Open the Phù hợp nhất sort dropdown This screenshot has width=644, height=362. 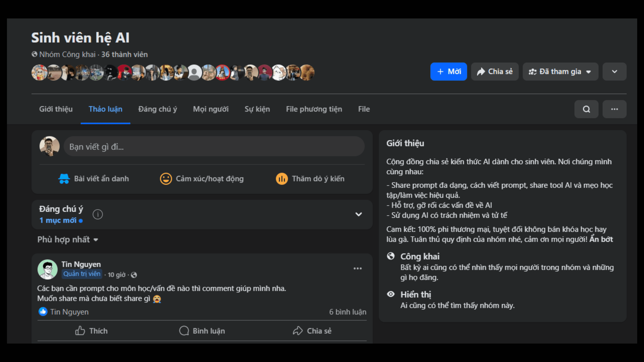[68, 240]
